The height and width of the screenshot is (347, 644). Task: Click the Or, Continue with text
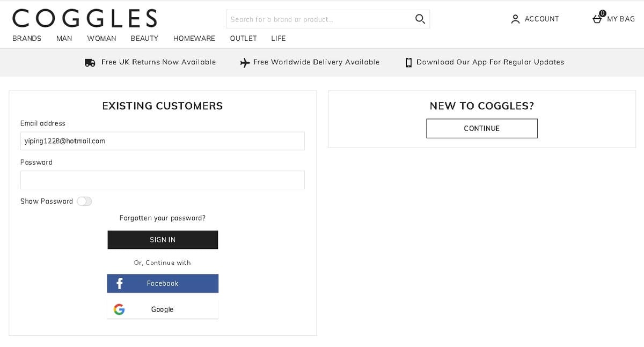pyautogui.click(x=163, y=263)
